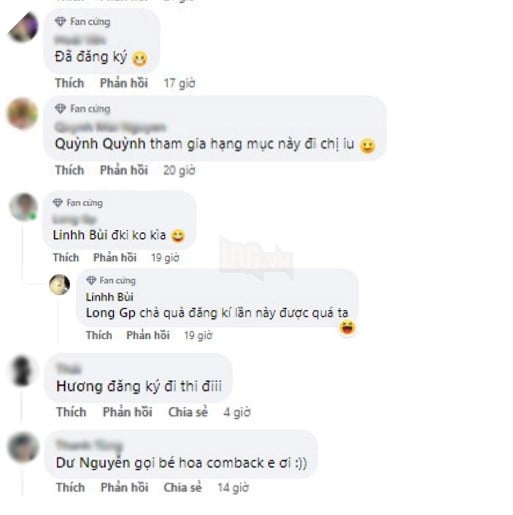Screen dimensions: 513x515
Task: Click the laughing reaction emoji on Linhh Bùi's reply
Action: 347,328
